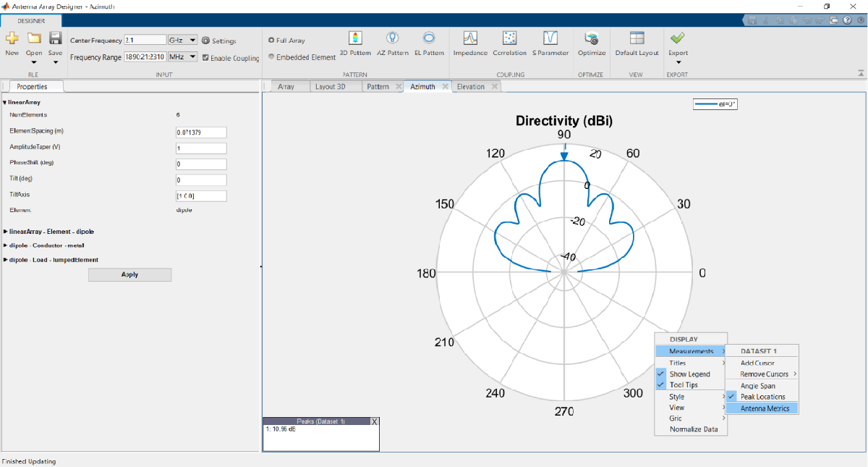Image resolution: width=868 pixels, height=467 pixels.
Task: Click the Export checkmark icon
Action: coord(678,38)
